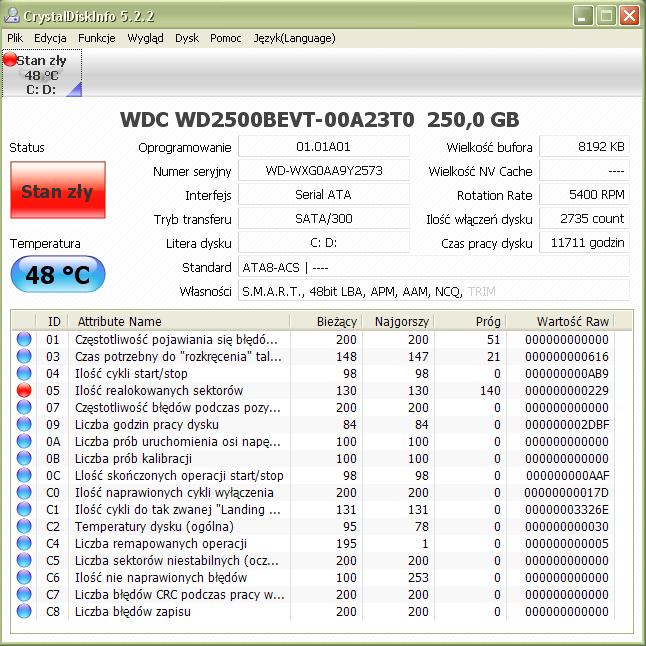Click status icon for attribute 07
The width and height of the screenshot is (646, 646).
(x=24, y=407)
